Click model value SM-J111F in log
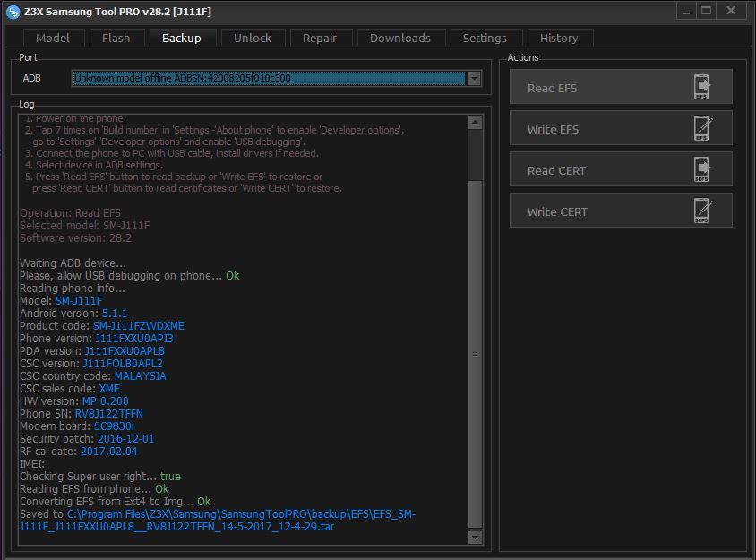756x560 pixels. pyautogui.click(x=79, y=301)
